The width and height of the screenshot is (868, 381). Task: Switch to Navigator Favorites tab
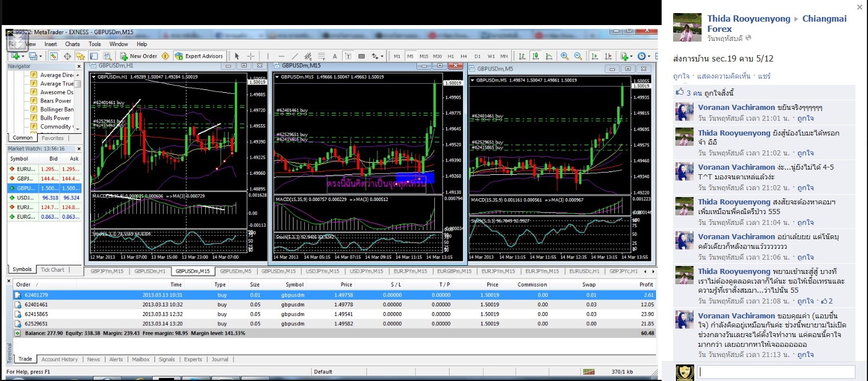[x=53, y=138]
